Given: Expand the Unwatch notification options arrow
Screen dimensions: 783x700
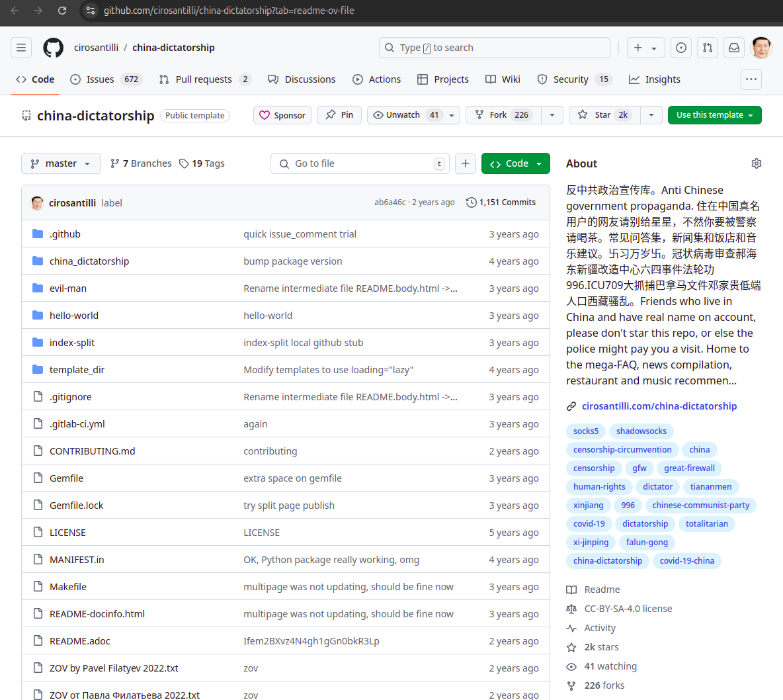Looking at the screenshot, I should coord(452,115).
